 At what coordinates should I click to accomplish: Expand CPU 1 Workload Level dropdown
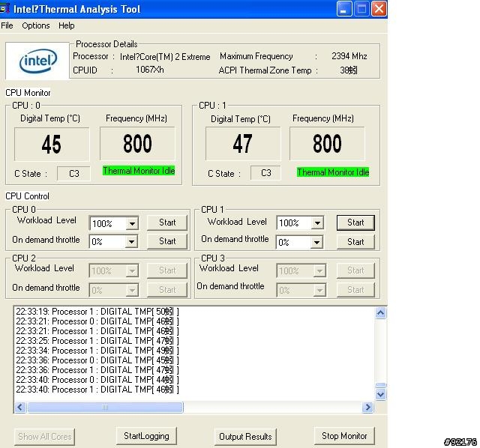pos(317,223)
